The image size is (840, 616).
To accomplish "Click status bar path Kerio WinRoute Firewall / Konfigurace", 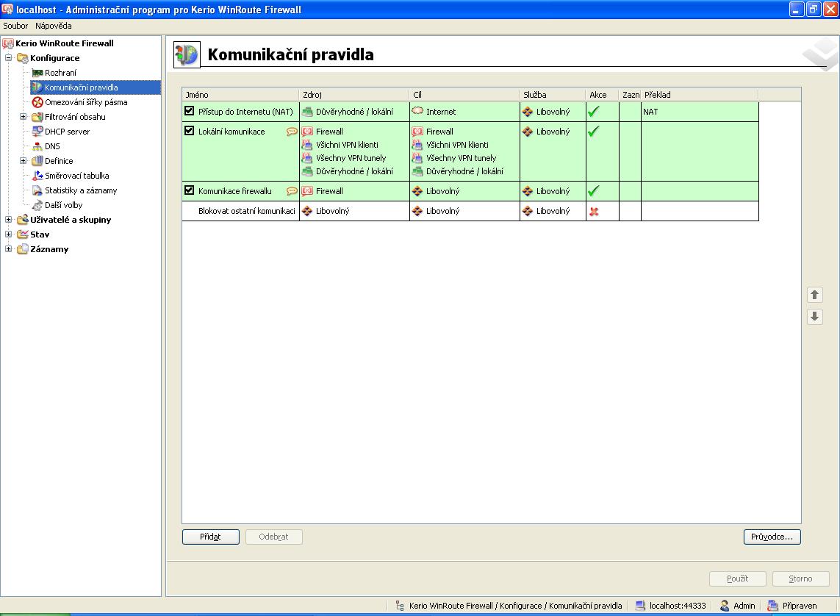I will point(475,606).
